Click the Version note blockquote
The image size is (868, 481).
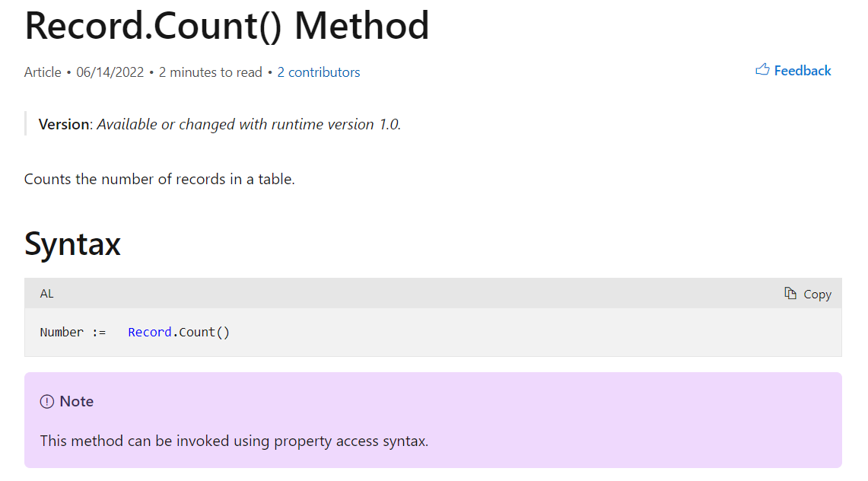pos(220,123)
